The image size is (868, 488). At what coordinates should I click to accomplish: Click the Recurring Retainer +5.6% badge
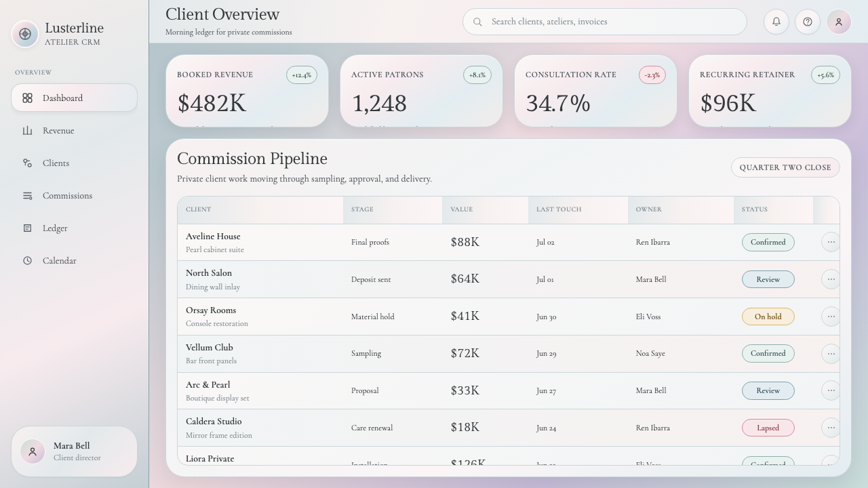pos(825,75)
